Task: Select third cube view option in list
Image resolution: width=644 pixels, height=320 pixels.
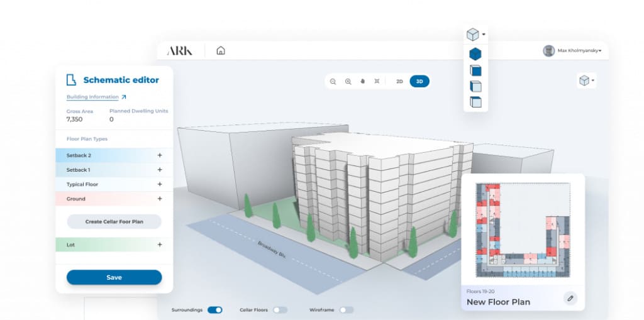Action: click(x=475, y=86)
